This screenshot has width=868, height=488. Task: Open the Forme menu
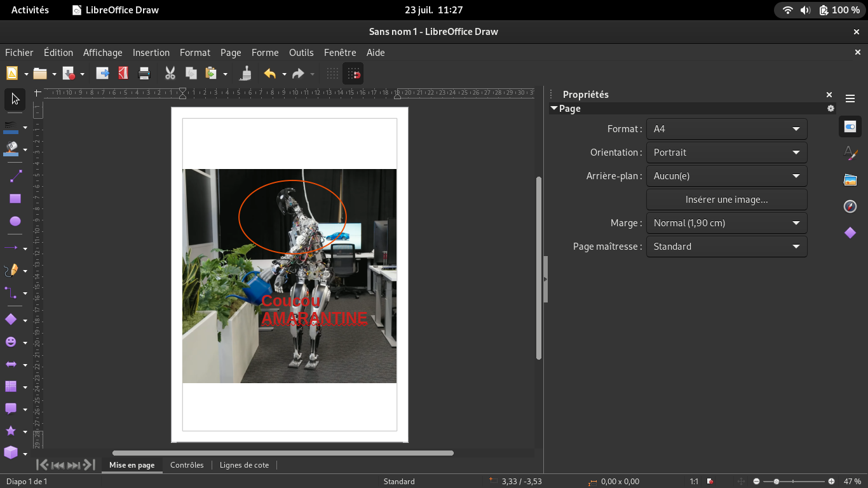click(x=265, y=53)
